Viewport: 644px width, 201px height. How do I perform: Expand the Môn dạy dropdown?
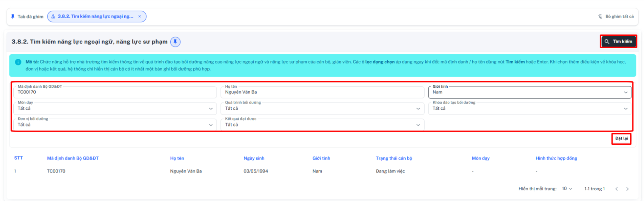[x=115, y=108]
